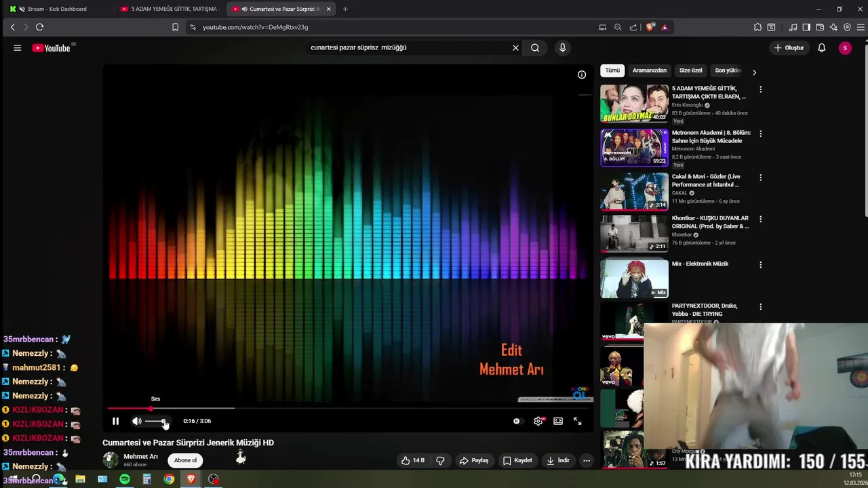Click the Kaydet save button
Viewport: 868px width, 488px height.
(x=517, y=460)
